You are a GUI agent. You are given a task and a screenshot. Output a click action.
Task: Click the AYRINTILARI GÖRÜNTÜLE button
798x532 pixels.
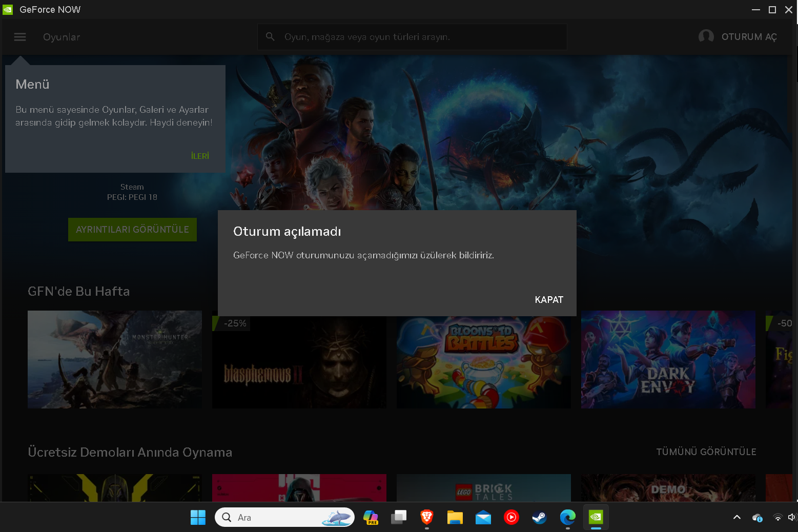click(x=132, y=230)
